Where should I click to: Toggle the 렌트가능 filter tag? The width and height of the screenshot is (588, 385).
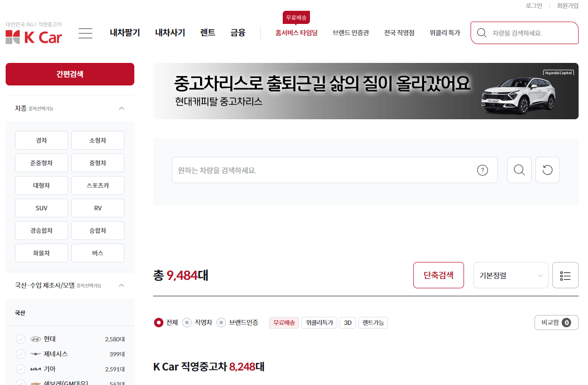coord(373,323)
